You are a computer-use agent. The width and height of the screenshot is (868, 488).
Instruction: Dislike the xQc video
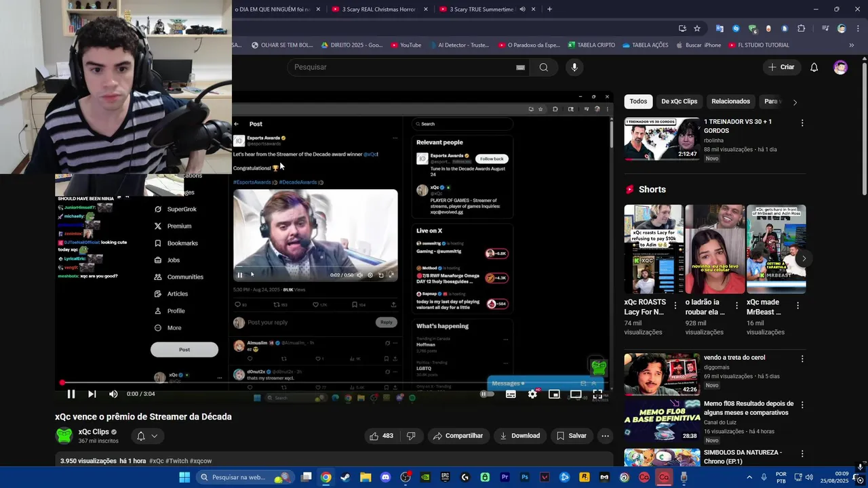coord(411,436)
